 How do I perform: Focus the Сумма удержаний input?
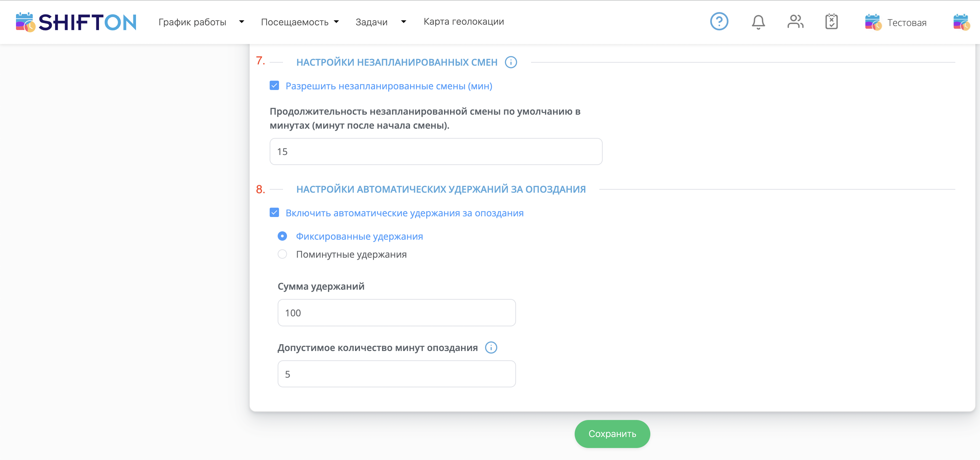click(x=397, y=313)
